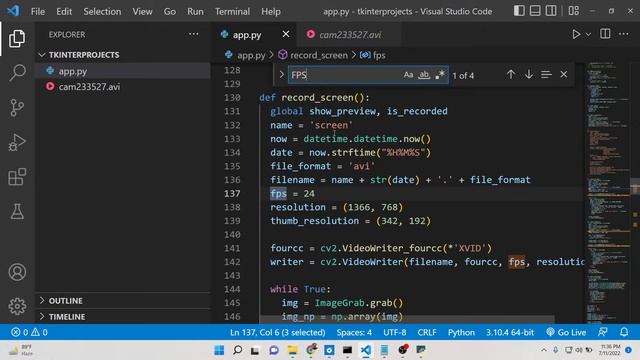Start Go Live server
This screenshot has height=360, width=640.
pos(566,332)
